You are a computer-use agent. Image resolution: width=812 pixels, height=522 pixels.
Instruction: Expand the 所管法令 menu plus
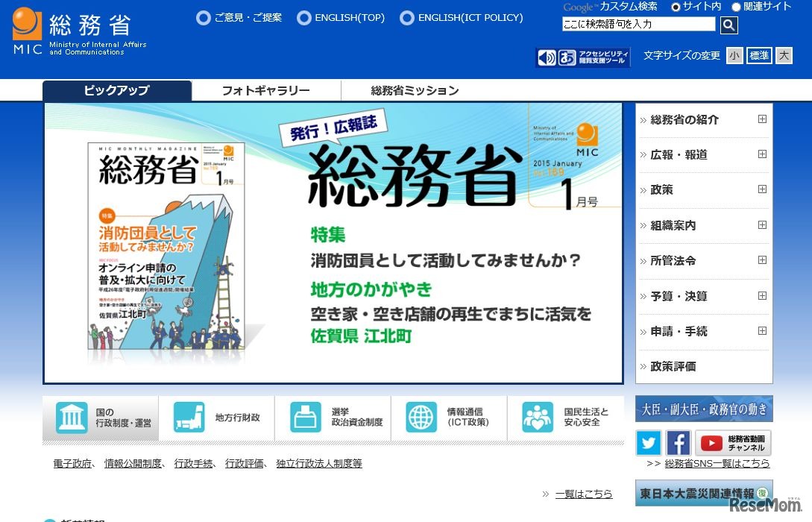point(762,260)
